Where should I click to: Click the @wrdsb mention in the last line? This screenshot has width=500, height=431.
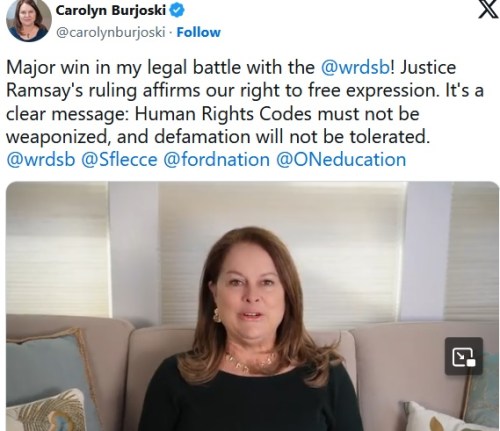coord(41,159)
